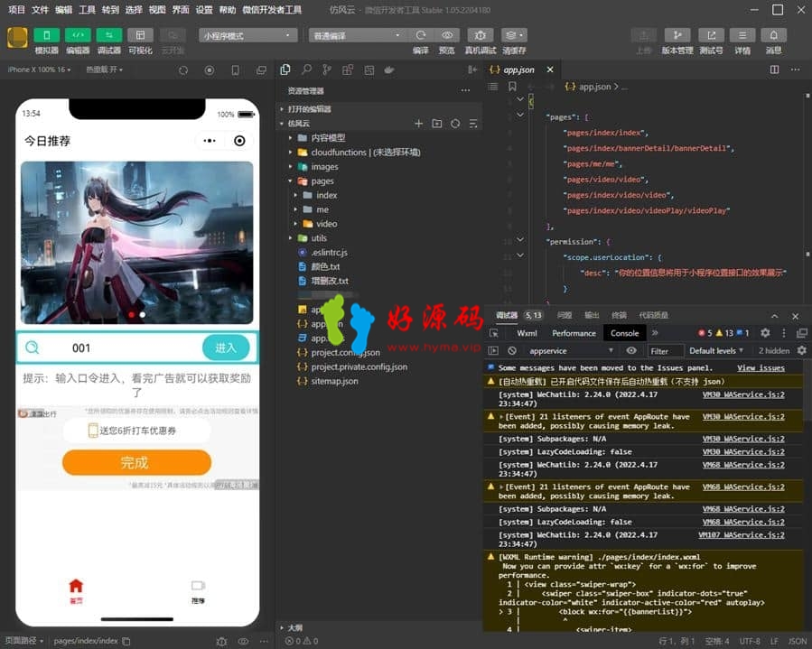
Task: Open the iPhone X device dropdown
Action: tap(39, 70)
